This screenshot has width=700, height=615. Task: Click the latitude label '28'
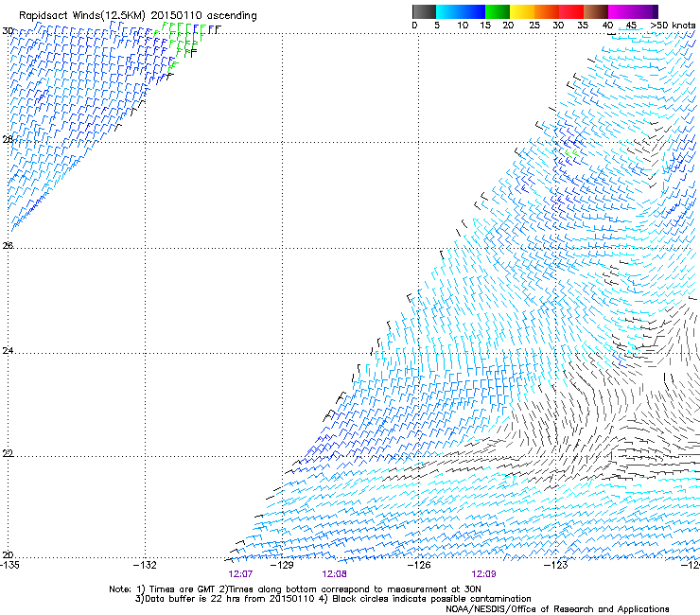point(8,139)
